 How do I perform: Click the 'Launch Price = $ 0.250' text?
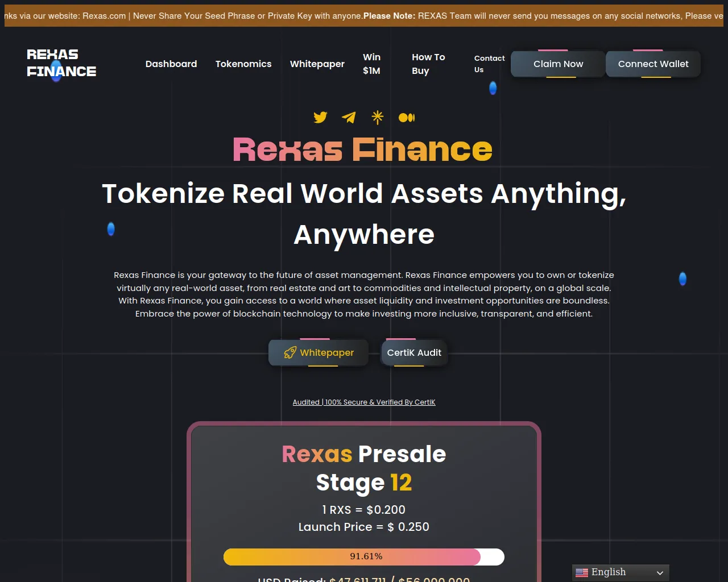[x=364, y=527]
